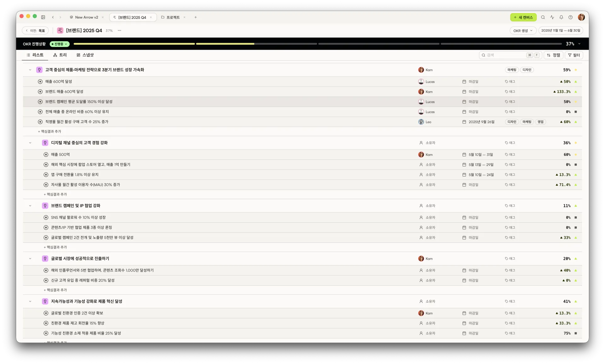Click 마감일 in the 신규 고객 유입 row
The height and width of the screenshot is (364, 605).
(473, 281)
